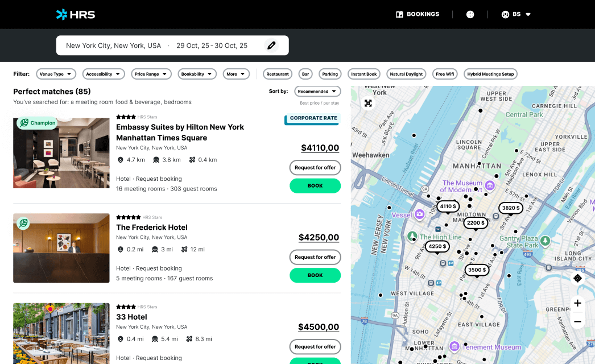Expand the Accessibility filter
Viewport: 595px width, 364px height.
click(103, 74)
